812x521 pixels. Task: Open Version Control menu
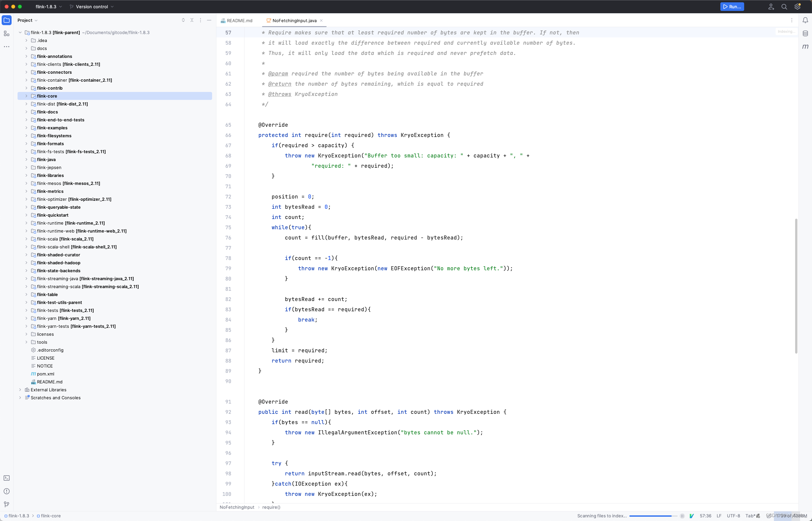click(92, 7)
